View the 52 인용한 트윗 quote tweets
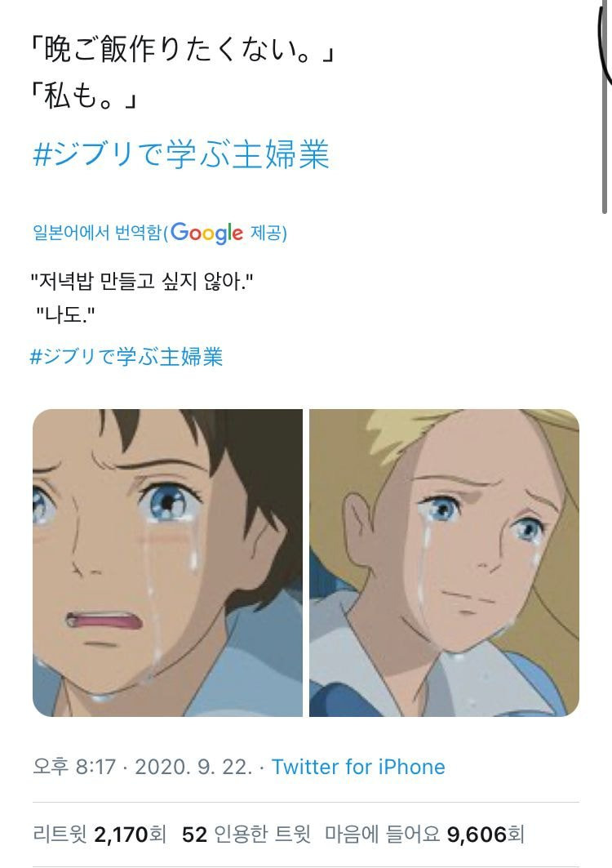Image resolution: width=612 pixels, height=868 pixels. [246, 834]
